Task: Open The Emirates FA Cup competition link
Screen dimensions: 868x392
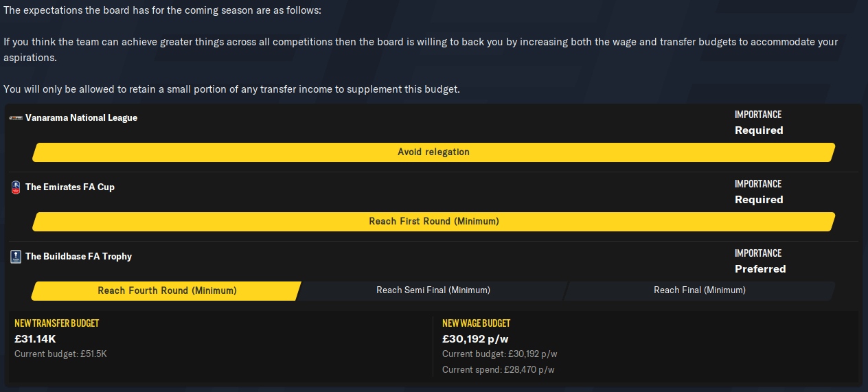Action: tap(70, 187)
